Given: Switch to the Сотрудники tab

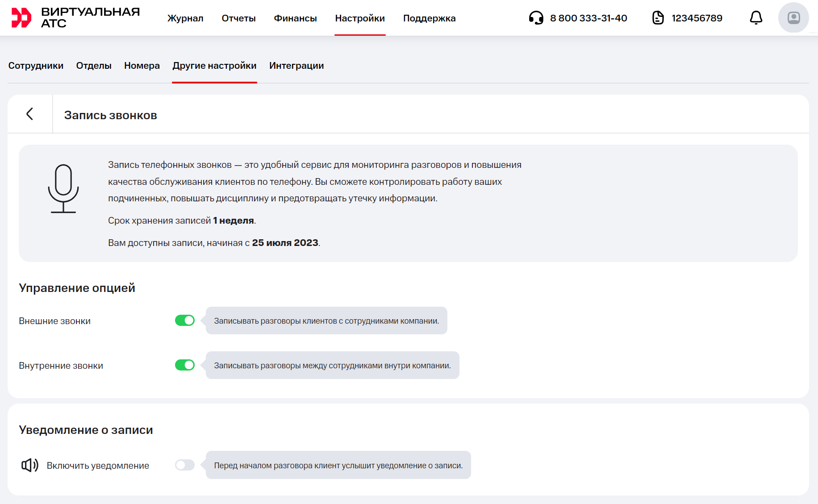Looking at the screenshot, I should 36,66.
